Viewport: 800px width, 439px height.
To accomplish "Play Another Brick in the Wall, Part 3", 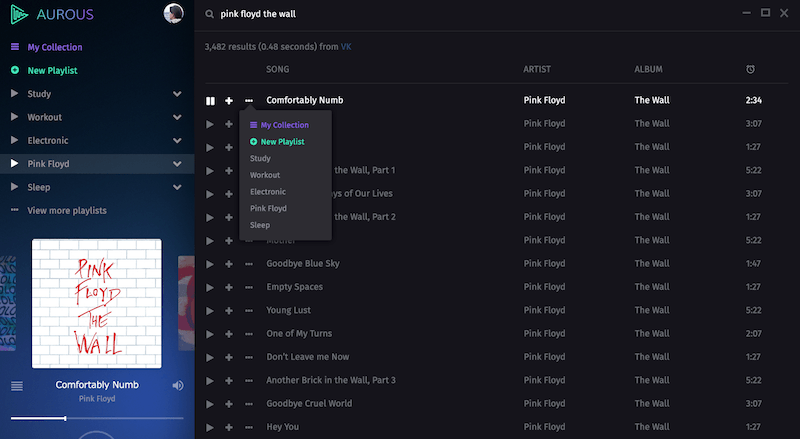I will [x=210, y=381].
